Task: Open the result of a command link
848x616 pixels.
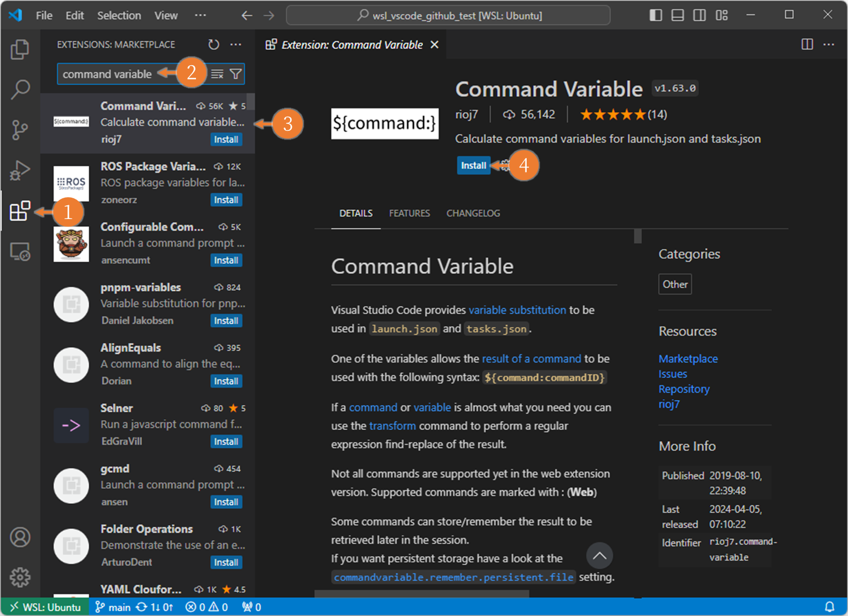Action: (532, 359)
